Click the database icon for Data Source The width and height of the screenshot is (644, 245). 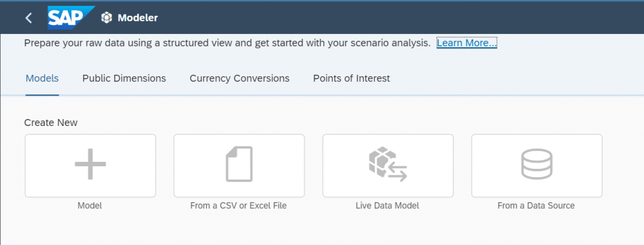coord(537,164)
